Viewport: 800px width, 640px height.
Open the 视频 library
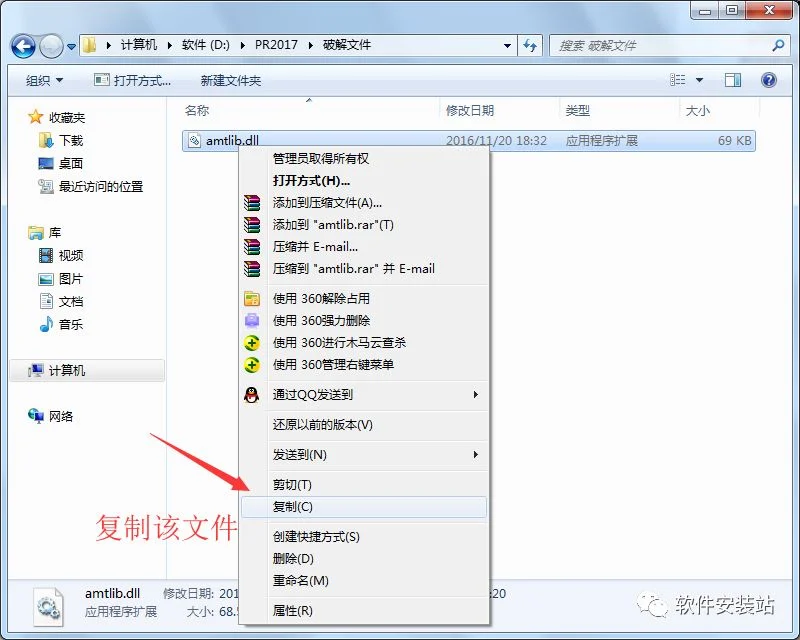(x=71, y=255)
